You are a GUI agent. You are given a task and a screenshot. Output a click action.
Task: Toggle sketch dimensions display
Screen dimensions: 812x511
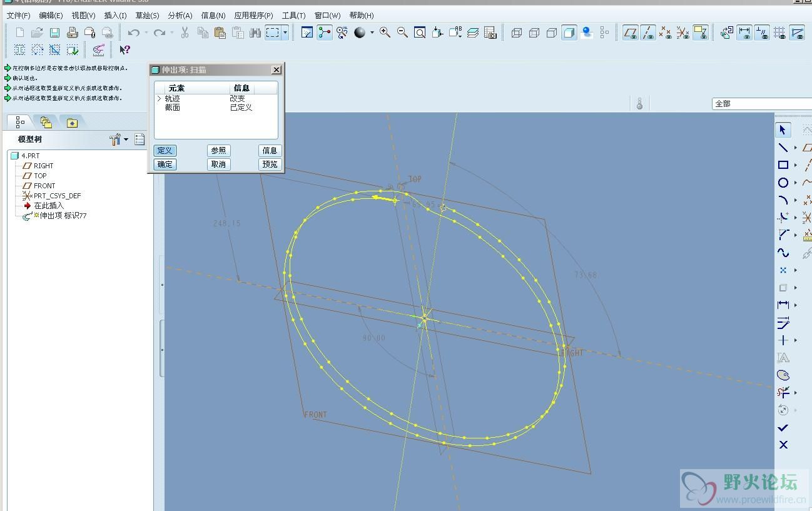tap(744, 33)
